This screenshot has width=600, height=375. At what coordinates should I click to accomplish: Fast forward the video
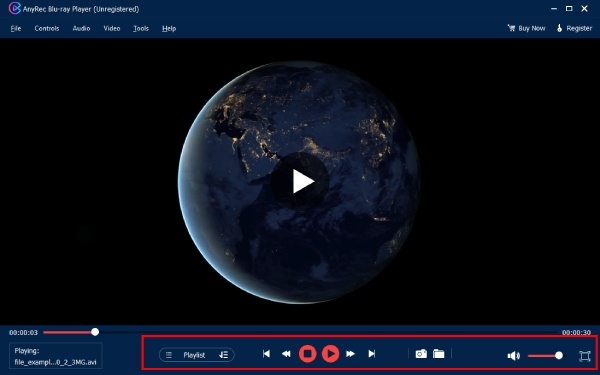pyautogui.click(x=351, y=354)
